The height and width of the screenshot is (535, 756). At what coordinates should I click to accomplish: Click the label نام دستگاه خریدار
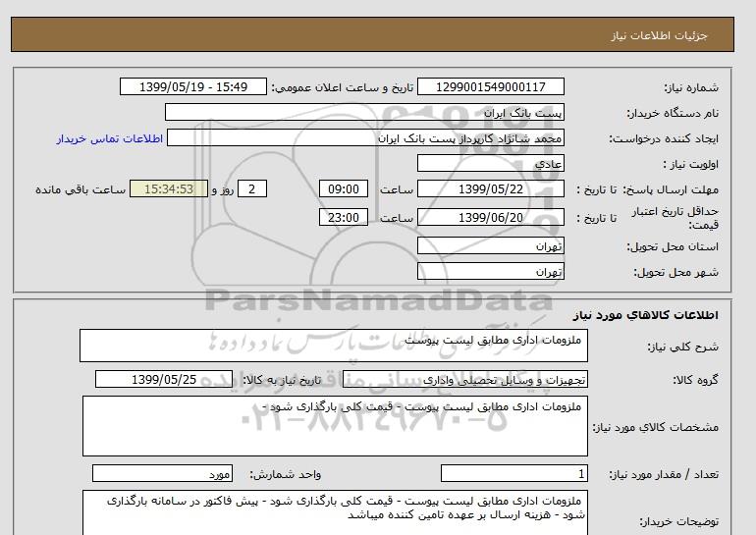[x=673, y=113]
